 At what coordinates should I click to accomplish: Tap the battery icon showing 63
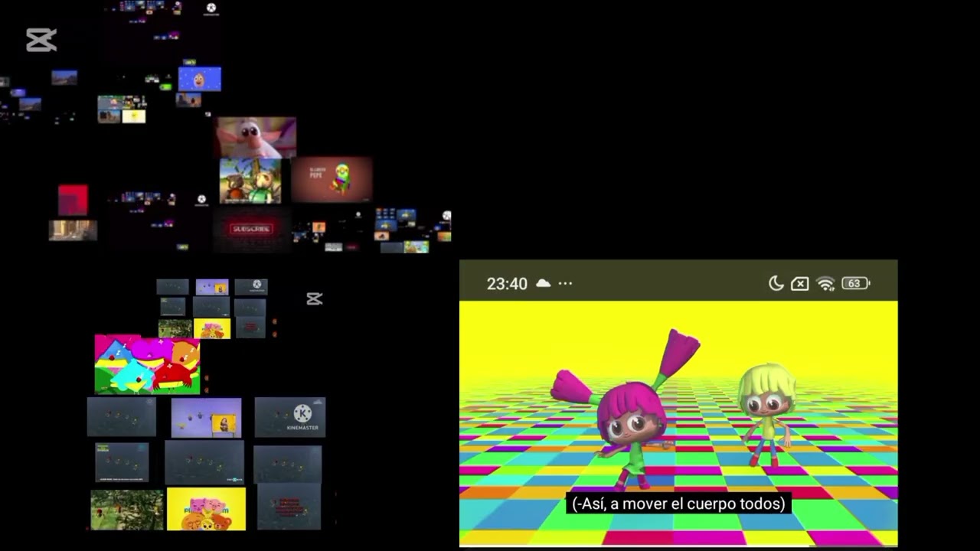click(x=855, y=283)
